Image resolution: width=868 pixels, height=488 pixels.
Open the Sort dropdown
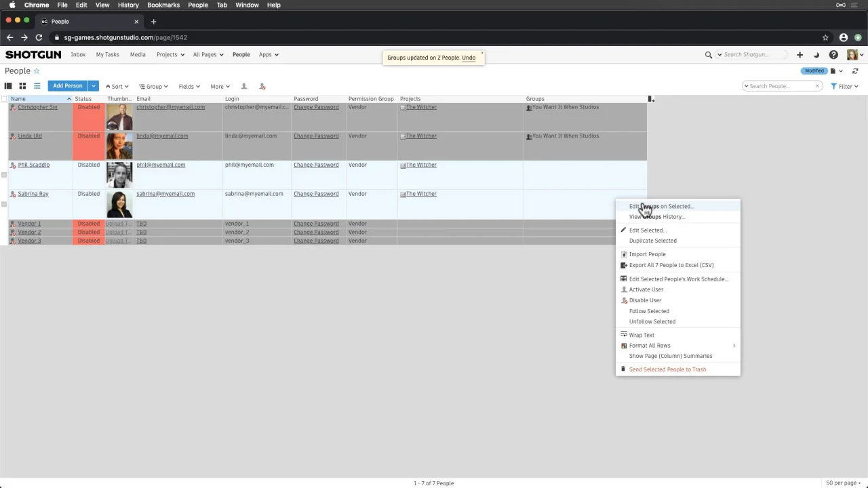tap(117, 87)
